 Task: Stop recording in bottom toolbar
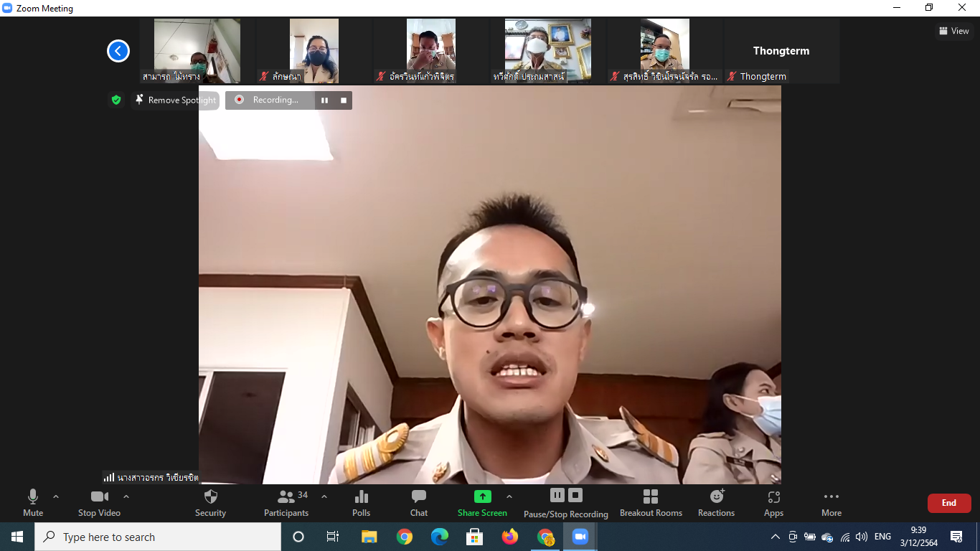(575, 495)
